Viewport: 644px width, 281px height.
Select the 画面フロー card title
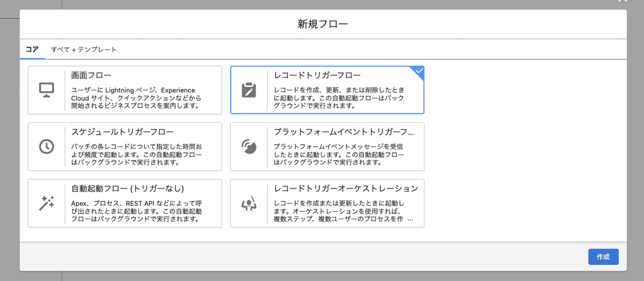91,76
